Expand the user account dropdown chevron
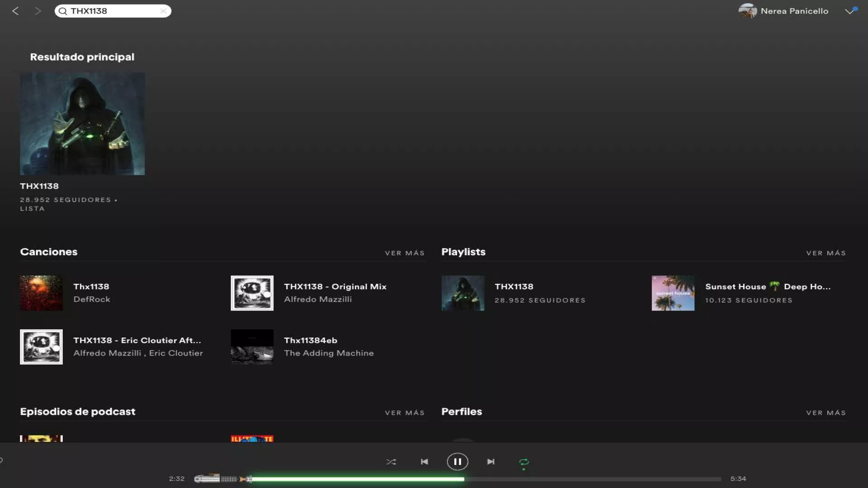Viewport: 868px width, 488px height. [849, 11]
